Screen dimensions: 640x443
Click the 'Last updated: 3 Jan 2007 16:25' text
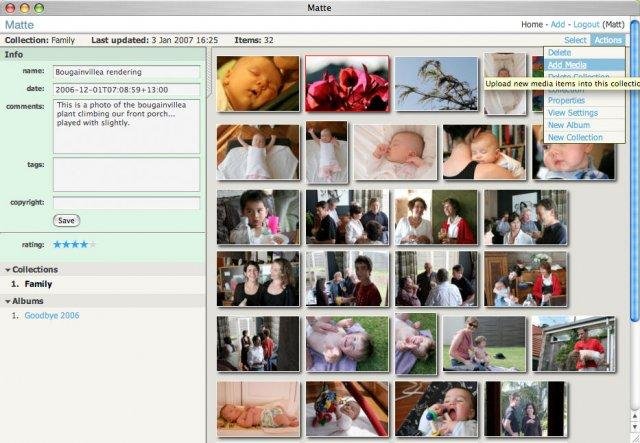[x=155, y=40]
